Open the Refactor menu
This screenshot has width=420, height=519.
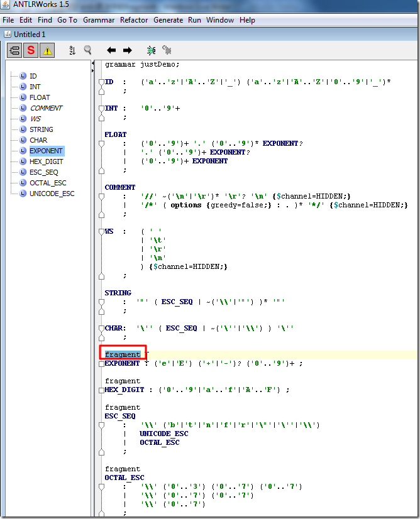point(134,20)
